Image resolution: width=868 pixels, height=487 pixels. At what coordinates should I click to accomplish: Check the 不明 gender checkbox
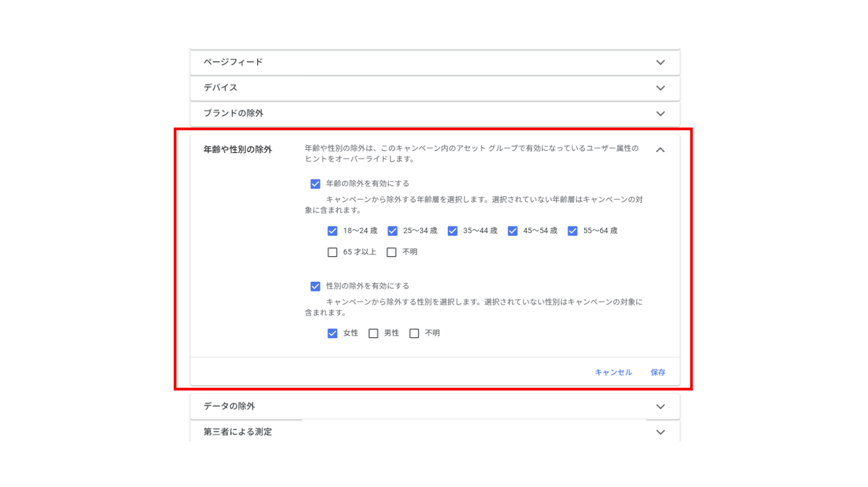click(x=414, y=333)
